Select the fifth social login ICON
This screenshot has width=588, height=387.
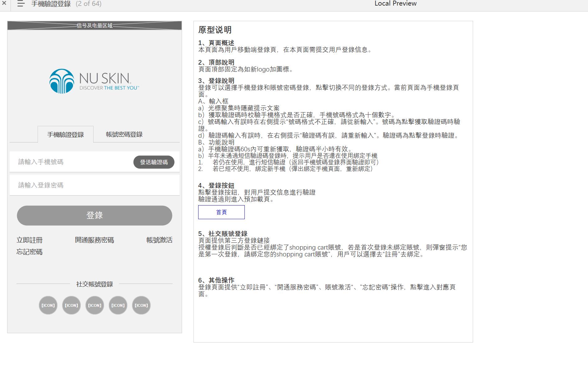[x=141, y=305]
